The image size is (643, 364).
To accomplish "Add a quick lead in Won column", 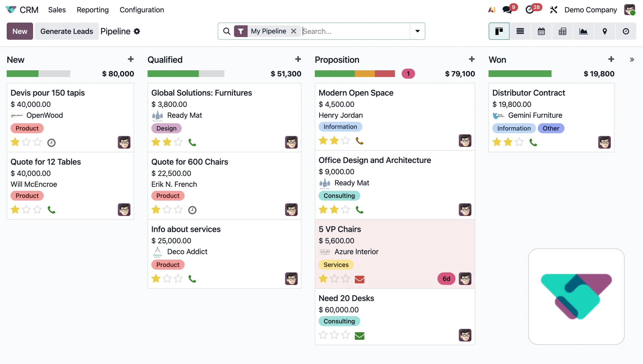I will (611, 59).
